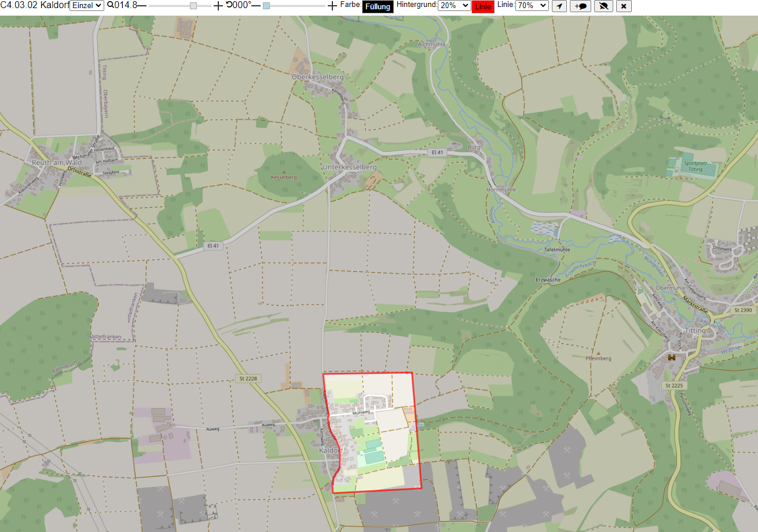The width and height of the screenshot is (758, 532).
Task: Click the red Linie color button
Action: (483, 7)
